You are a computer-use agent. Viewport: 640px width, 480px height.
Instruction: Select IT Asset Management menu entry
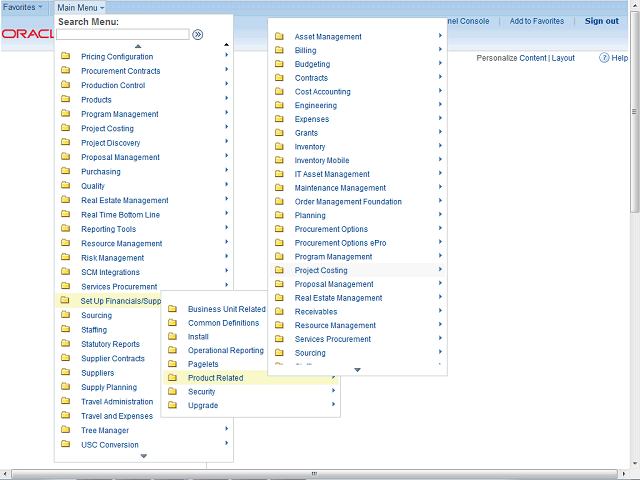click(x=332, y=174)
